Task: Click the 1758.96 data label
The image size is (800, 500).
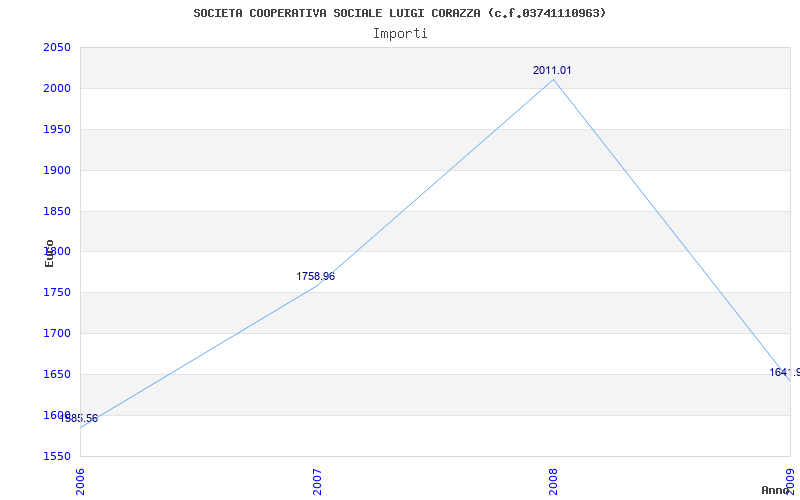Action: point(315,277)
